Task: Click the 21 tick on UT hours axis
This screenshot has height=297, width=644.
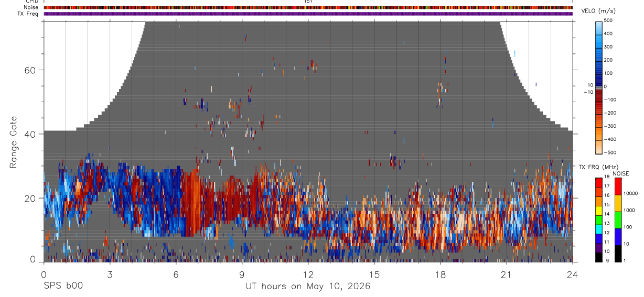Action: (x=506, y=274)
